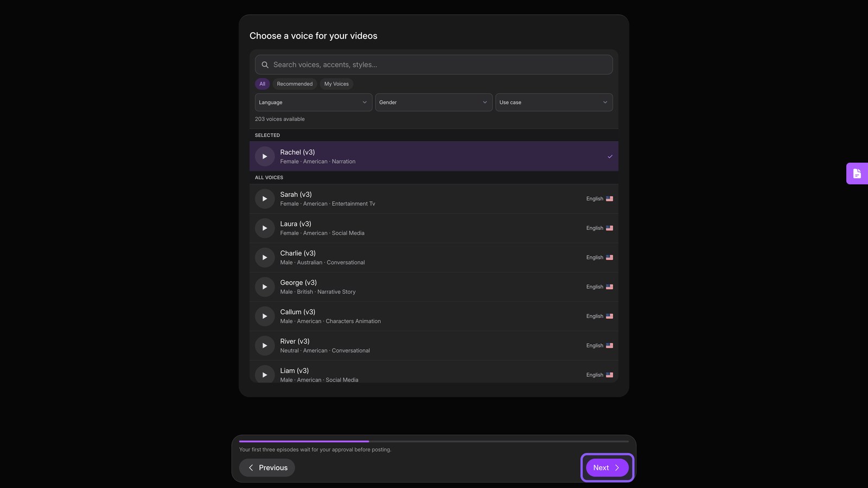
Task: Preview the Callum (v3) voice
Action: 265,316
